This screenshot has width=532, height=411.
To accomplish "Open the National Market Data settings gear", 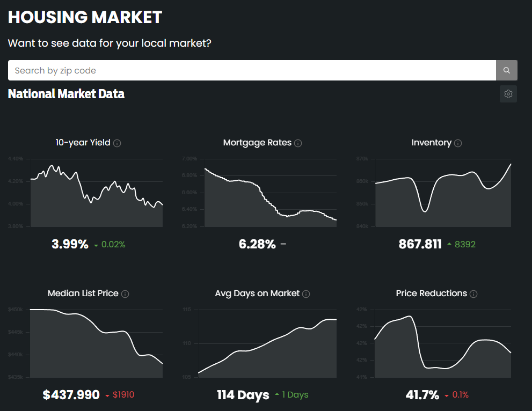I will click(x=508, y=94).
